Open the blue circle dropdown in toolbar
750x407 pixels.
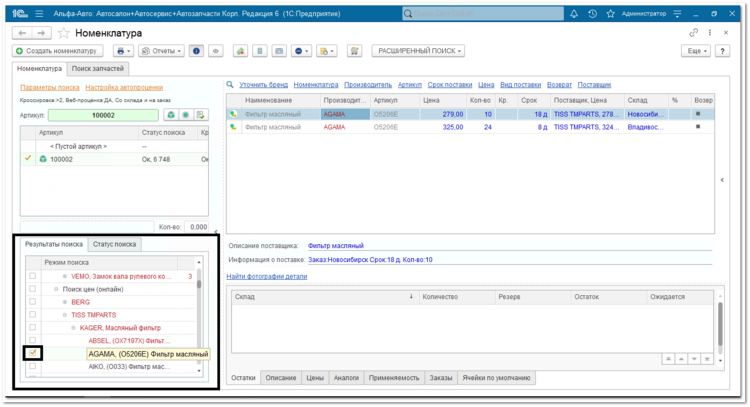[x=301, y=51]
